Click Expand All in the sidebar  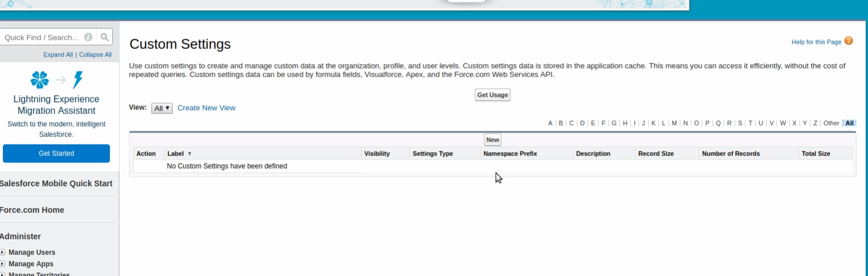(x=58, y=55)
